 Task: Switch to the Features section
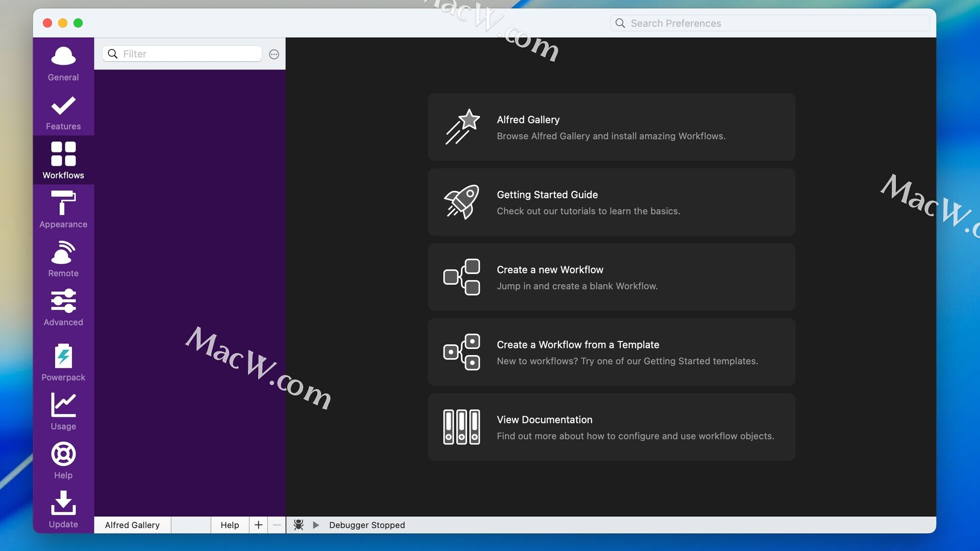click(x=63, y=112)
